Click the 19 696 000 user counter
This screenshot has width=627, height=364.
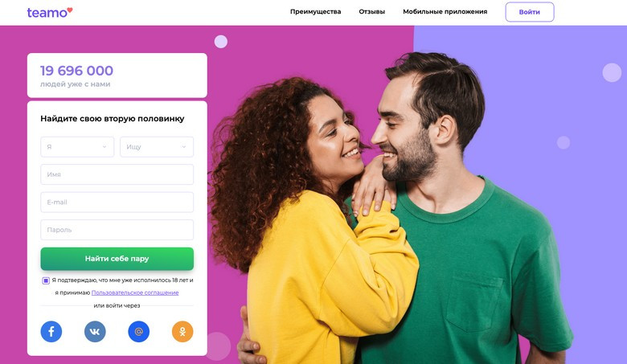point(77,71)
